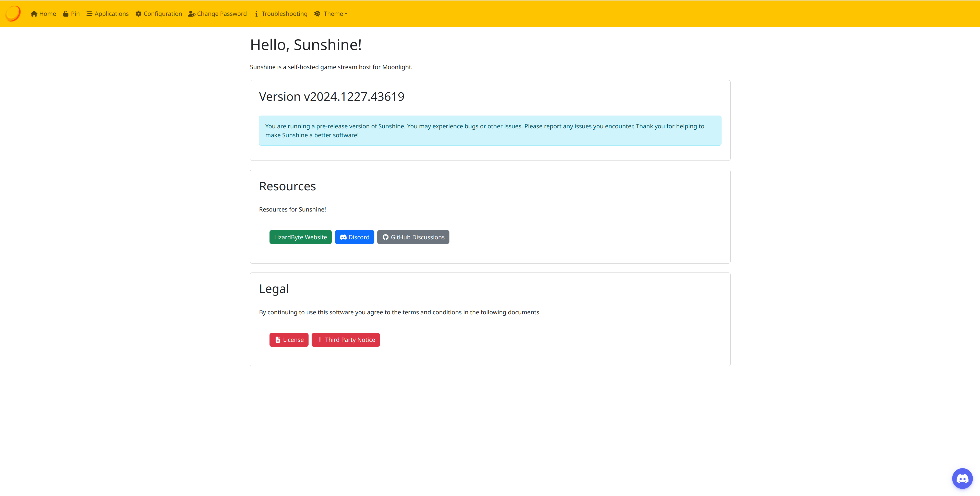
Task: Navigate to Change Password page
Action: coord(222,14)
